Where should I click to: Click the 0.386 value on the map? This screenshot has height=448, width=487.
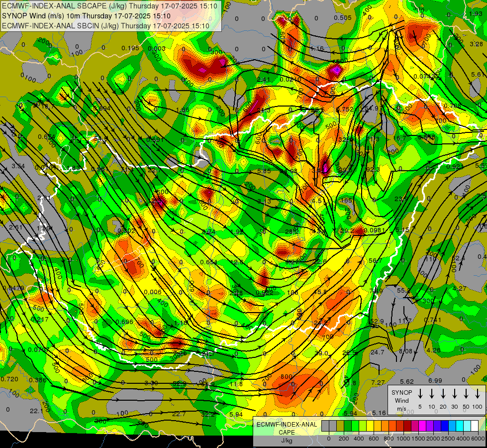38,380
